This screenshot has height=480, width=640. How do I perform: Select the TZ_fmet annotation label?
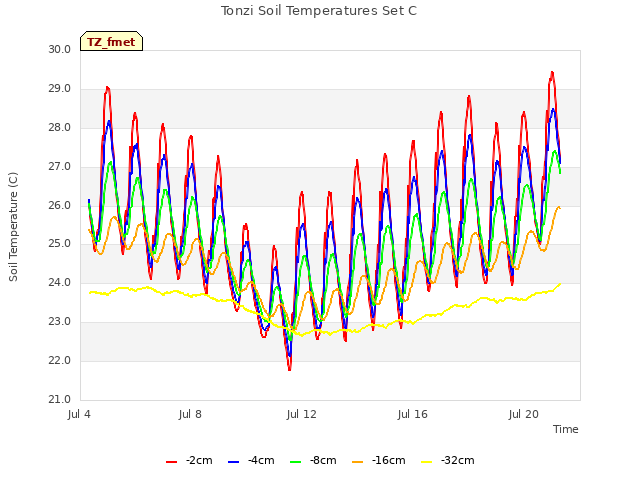point(111,41)
